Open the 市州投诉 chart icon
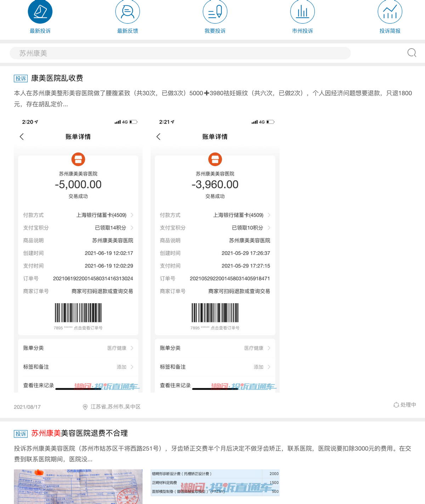 click(302, 11)
